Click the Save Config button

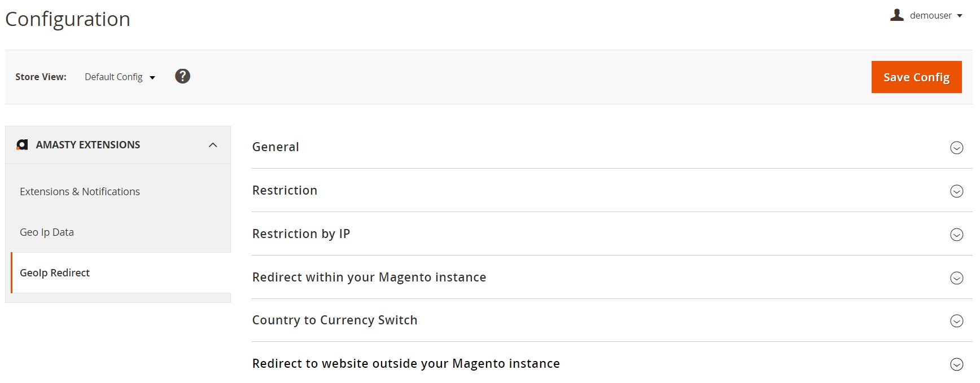tap(916, 77)
